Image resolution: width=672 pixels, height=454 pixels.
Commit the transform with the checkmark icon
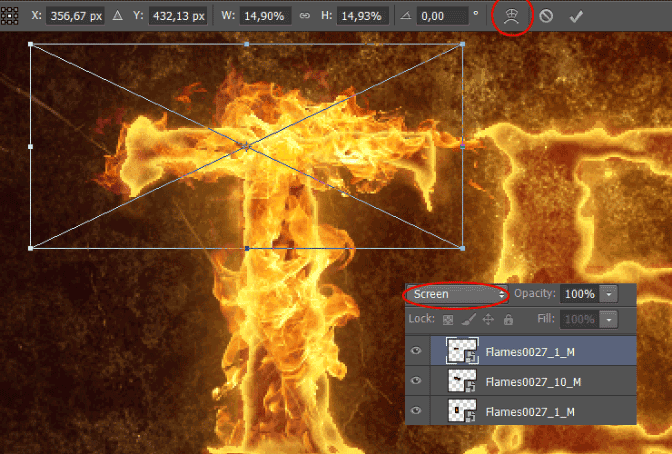click(x=576, y=17)
